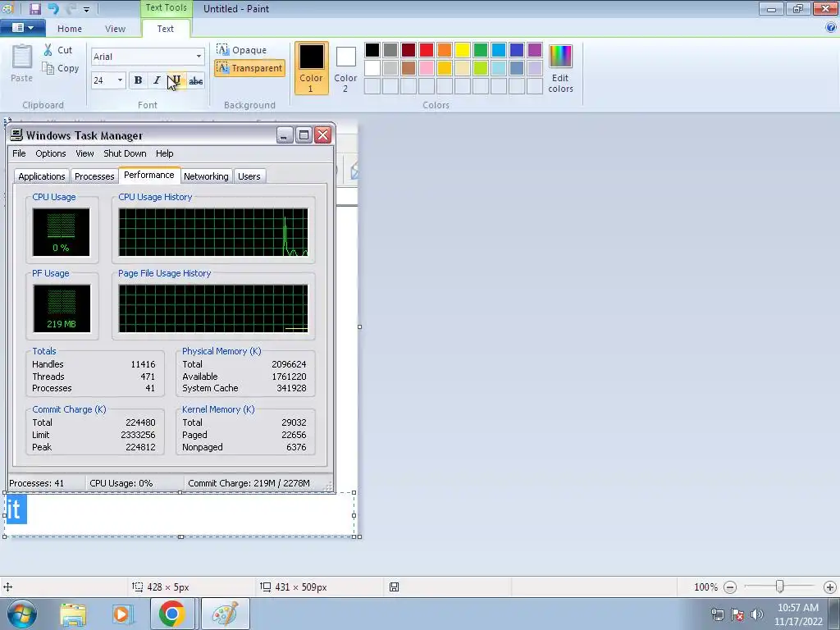Click Processes tab in pasted Task Manager image
This screenshot has width=840, height=630.
point(94,176)
